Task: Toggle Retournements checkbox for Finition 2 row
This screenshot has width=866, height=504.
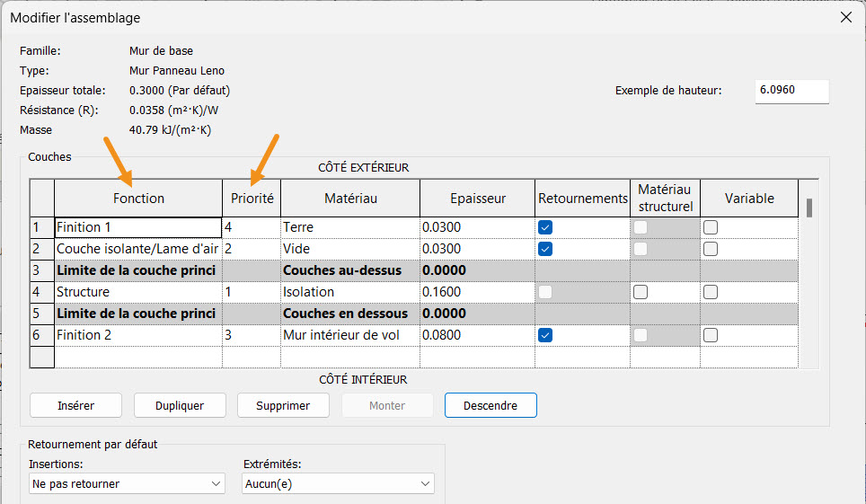Action: click(545, 335)
